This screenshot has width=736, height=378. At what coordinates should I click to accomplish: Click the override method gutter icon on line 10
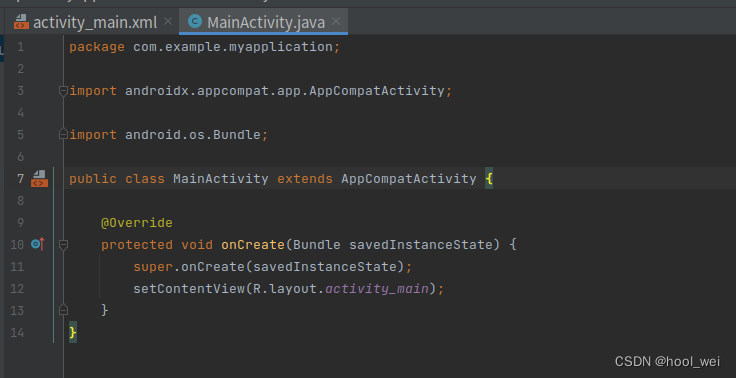click(x=38, y=244)
